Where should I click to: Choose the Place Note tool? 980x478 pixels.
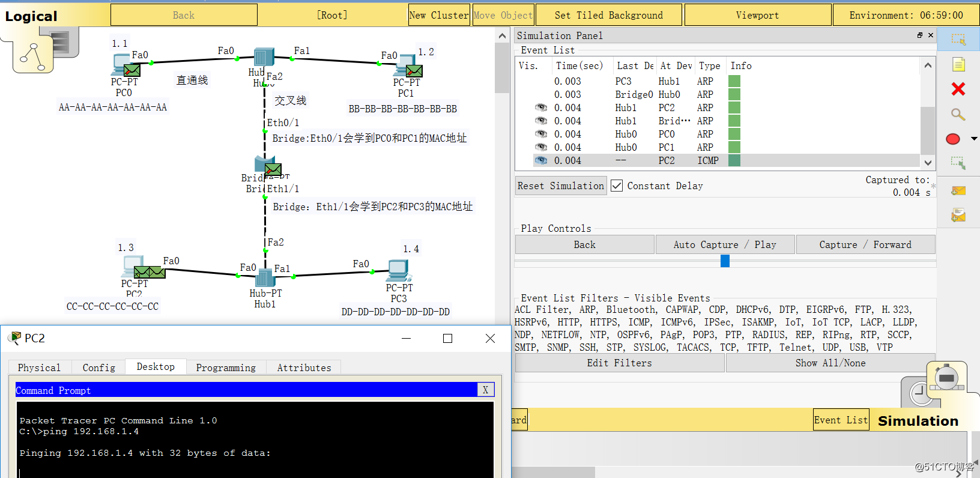(x=958, y=64)
